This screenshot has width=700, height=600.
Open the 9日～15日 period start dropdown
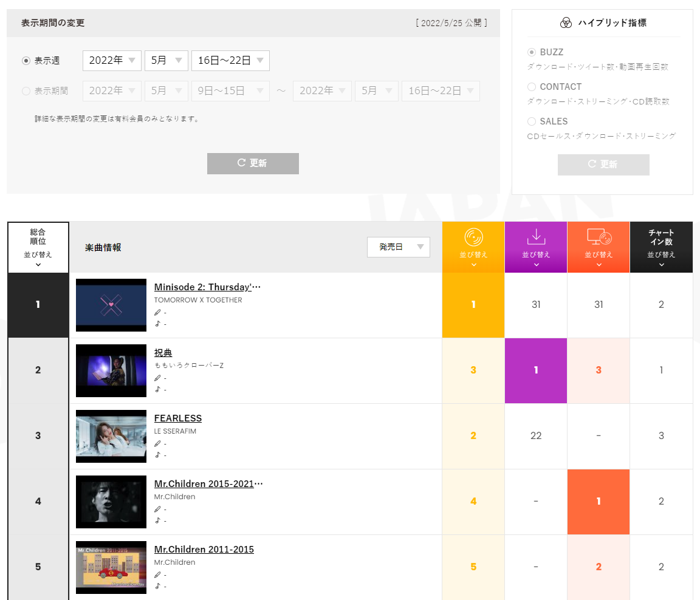click(230, 91)
